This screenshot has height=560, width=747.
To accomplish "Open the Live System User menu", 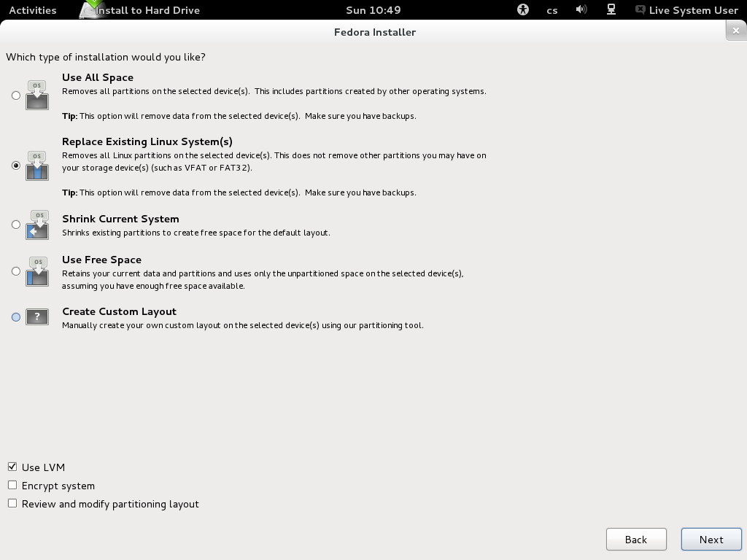I will (687, 10).
